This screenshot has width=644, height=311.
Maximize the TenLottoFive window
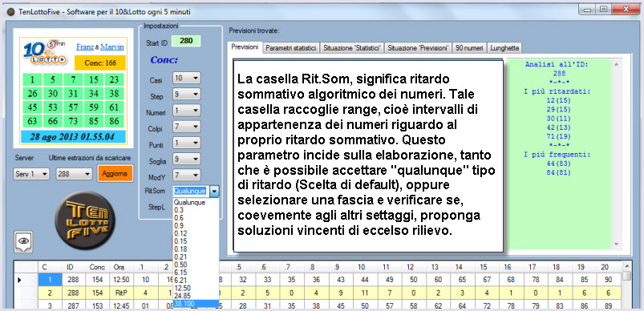[x=603, y=9]
